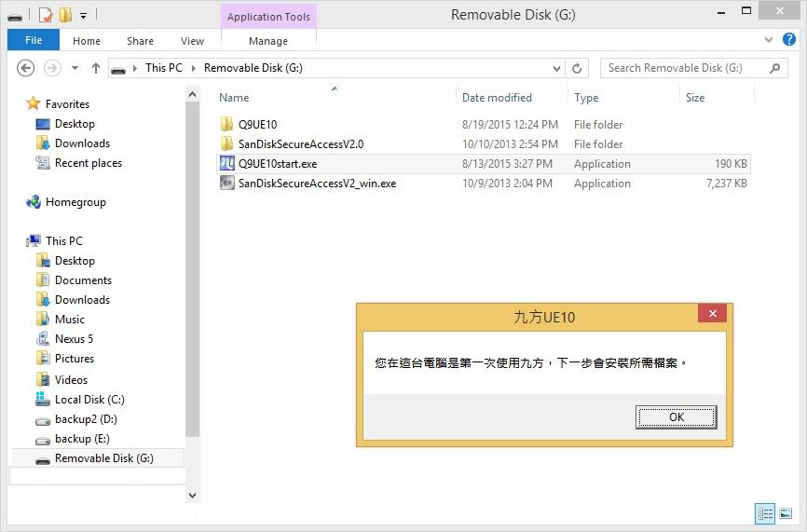Close the 九方UE10 dialog with X
The width and height of the screenshot is (807, 532).
[x=712, y=313]
